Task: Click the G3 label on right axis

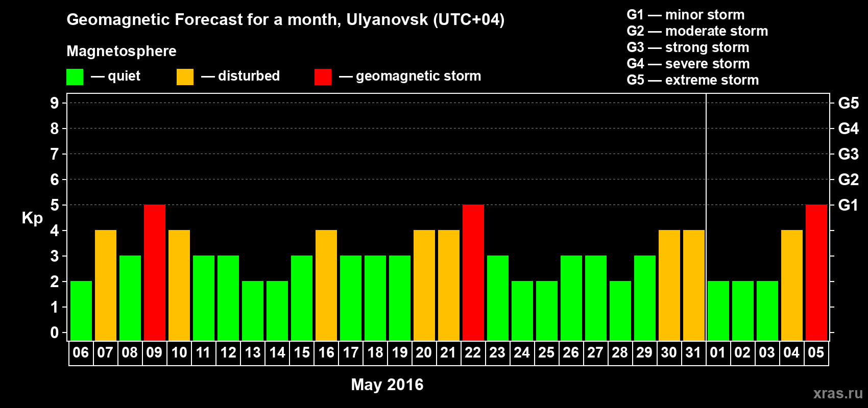Action: [x=849, y=155]
